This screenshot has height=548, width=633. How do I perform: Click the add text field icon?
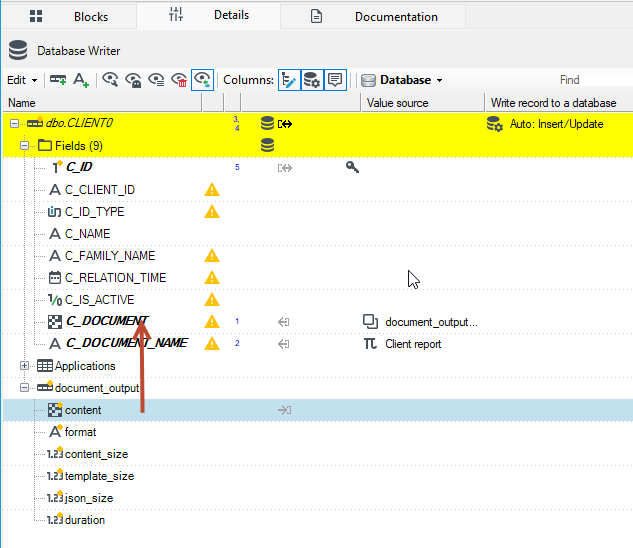81,80
